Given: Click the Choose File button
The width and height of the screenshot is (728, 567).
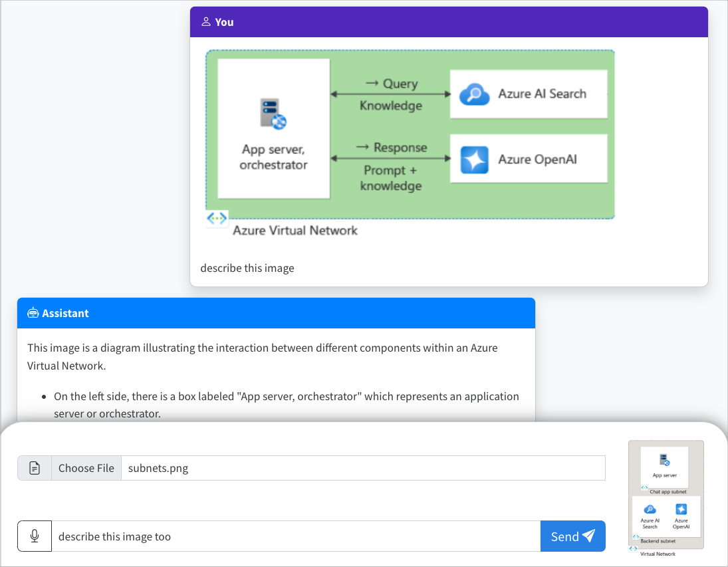Looking at the screenshot, I should coord(86,468).
